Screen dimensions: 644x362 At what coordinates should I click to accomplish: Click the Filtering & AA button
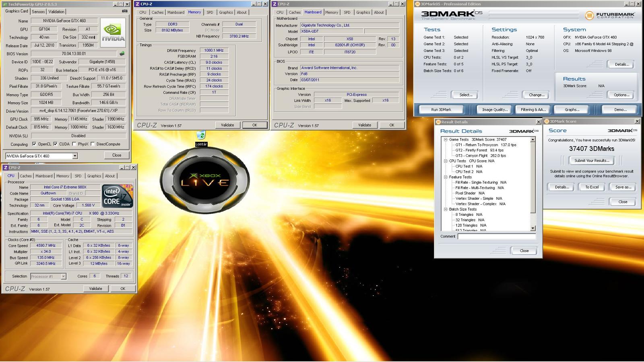tap(533, 110)
